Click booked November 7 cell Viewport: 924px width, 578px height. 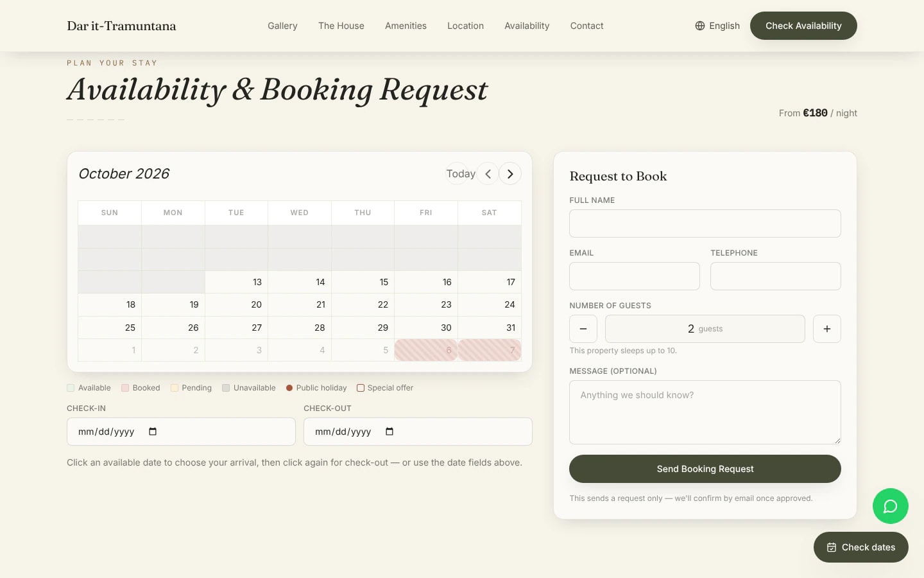pos(490,350)
